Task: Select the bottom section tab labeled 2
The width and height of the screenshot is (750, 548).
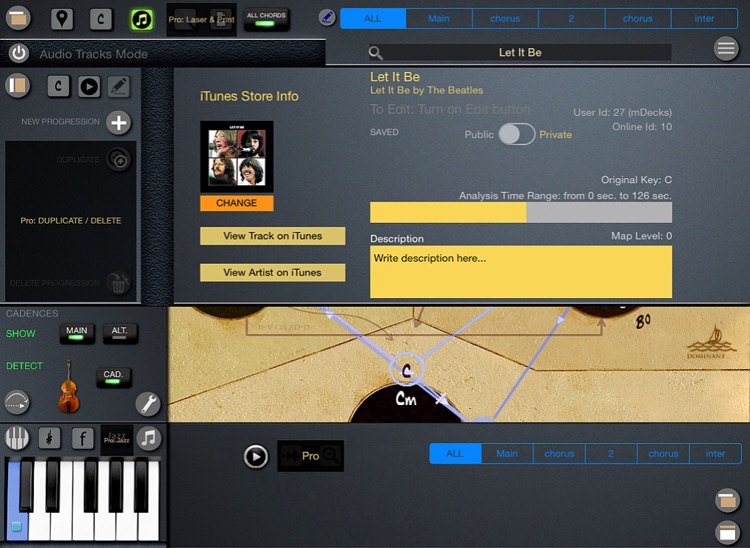Action: pos(611,454)
